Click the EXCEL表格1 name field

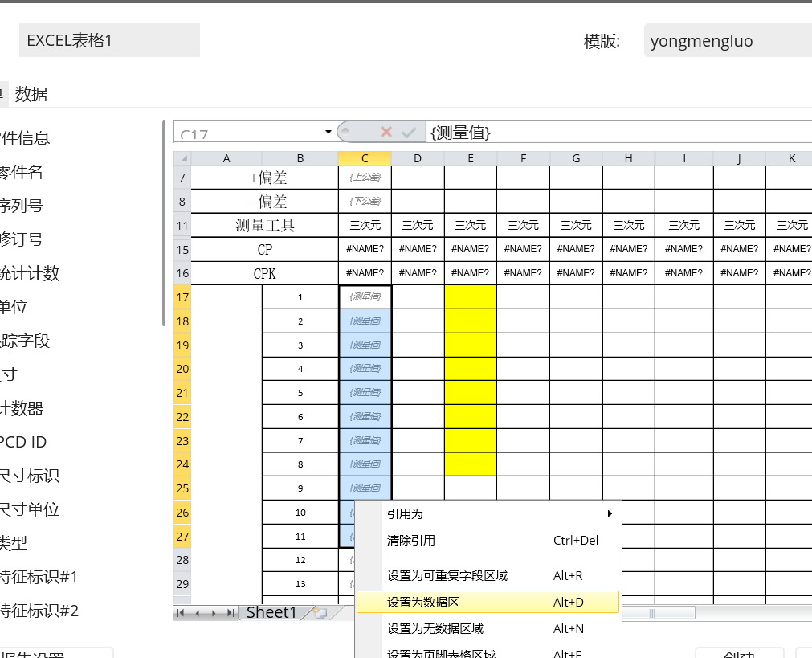coord(108,40)
